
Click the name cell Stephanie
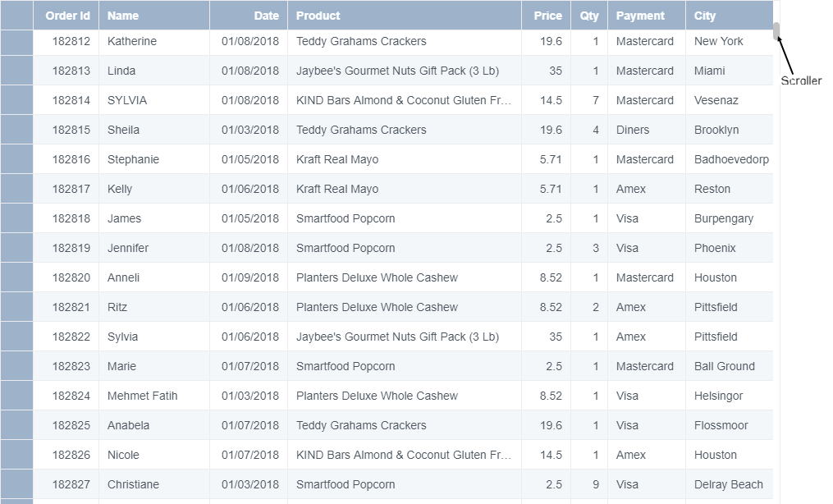point(154,159)
